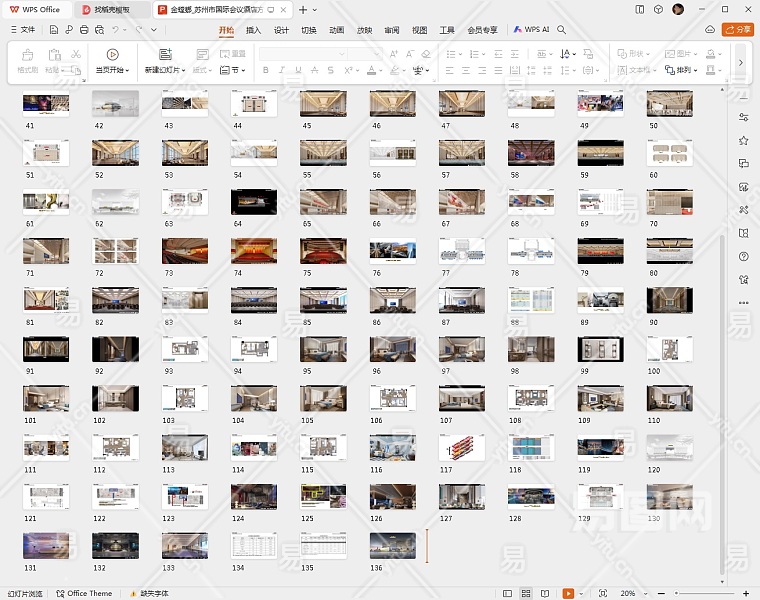Open the slideshow options arrow in the status bar
Viewport: 760px width, 600px height.
coord(582,593)
